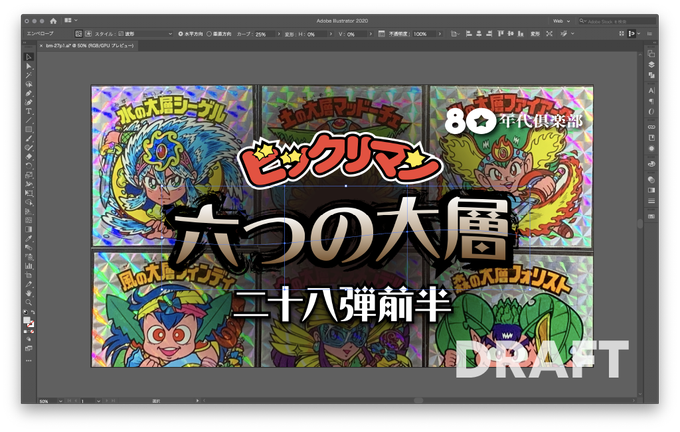This screenshot has width=680, height=432.
Task: Open Links panel icon in right dock
Action: (x=651, y=127)
